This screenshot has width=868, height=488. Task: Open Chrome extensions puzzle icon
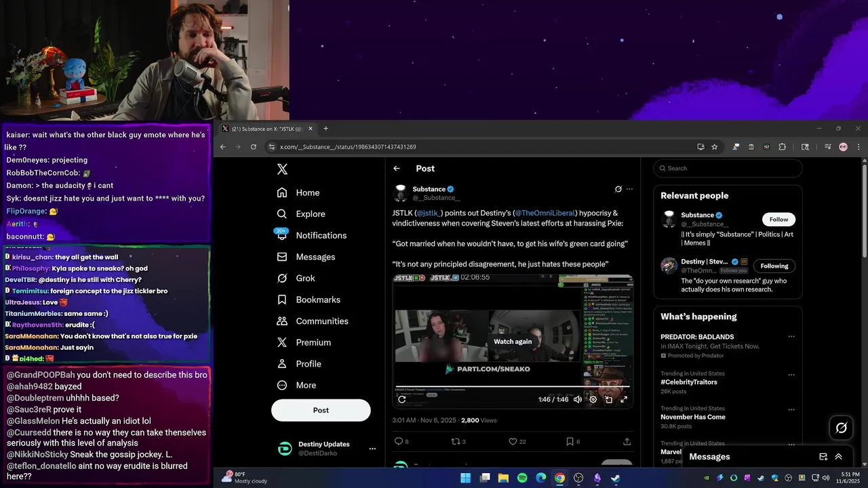pyautogui.click(x=782, y=147)
